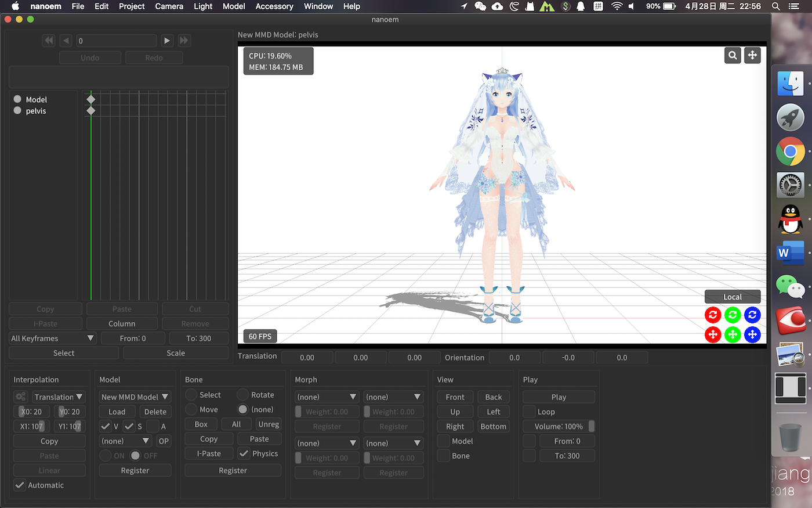Open the Translation interpolation type dropdown
Image resolution: width=812 pixels, height=508 pixels.
tap(59, 397)
